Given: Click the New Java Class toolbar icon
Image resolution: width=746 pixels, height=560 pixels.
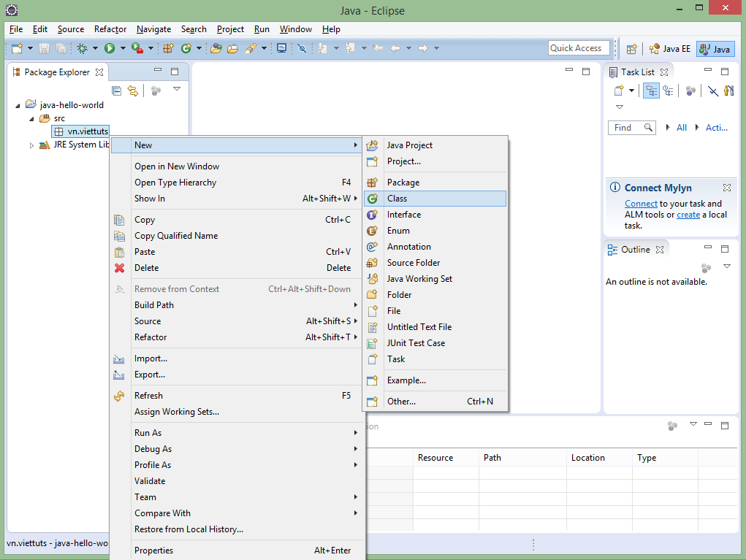Looking at the screenshot, I should (186, 48).
